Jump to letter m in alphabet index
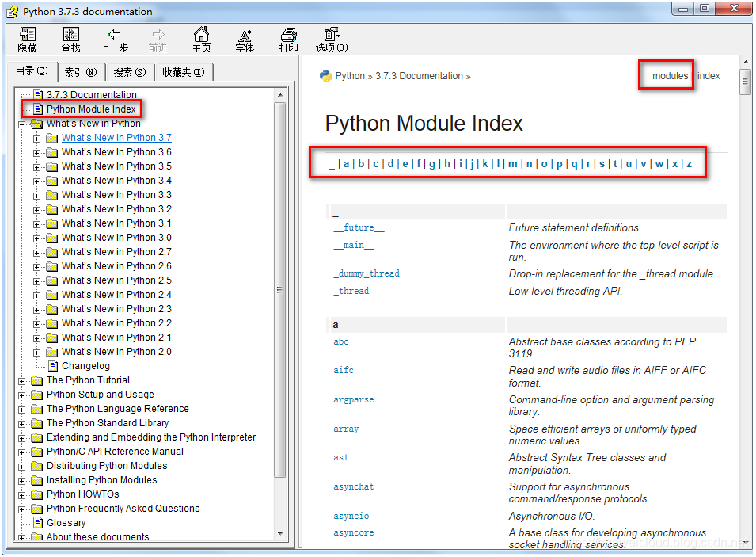This screenshot has height=557, width=756. (512, 164)
